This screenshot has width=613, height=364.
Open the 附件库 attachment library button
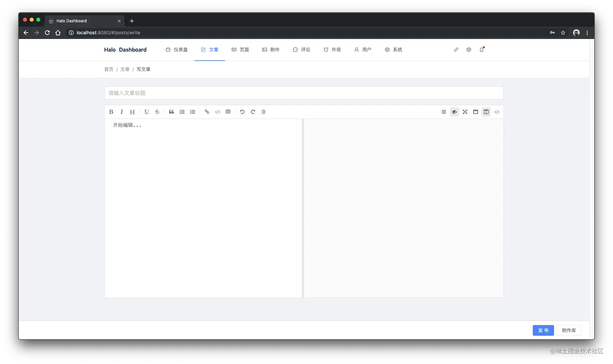[x=569, y=330]
